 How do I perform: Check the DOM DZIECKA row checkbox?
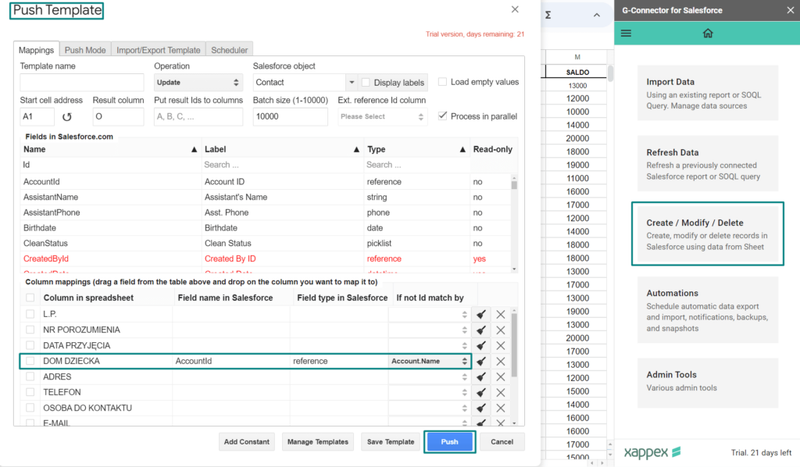30,361
